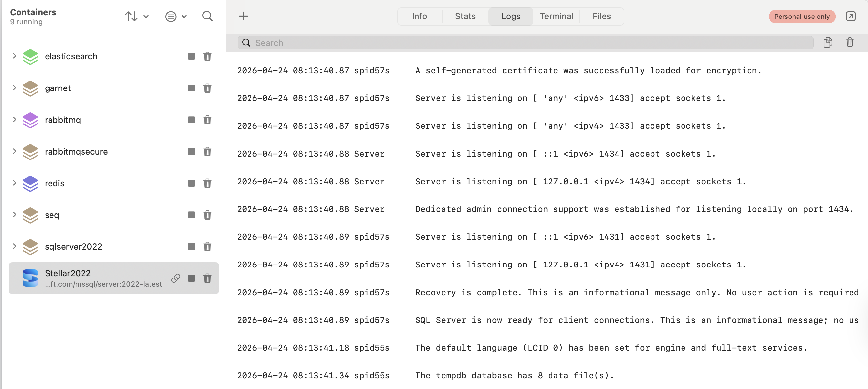
Task: Stop the garnet container
Action: point(191,88)
